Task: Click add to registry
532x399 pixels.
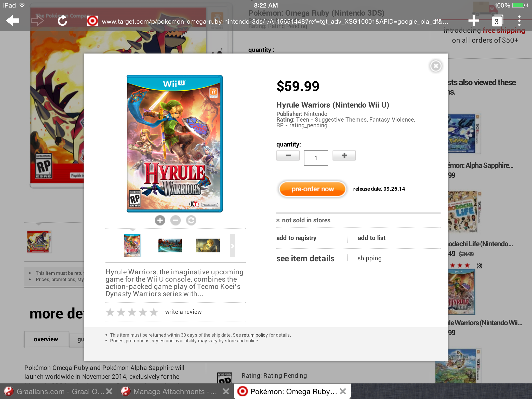Action: [296, 238]
